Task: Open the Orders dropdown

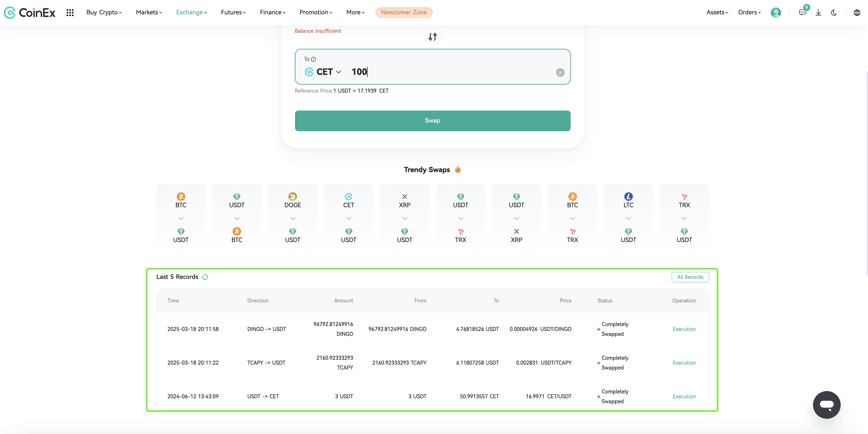Action: [x=749, y=12]
